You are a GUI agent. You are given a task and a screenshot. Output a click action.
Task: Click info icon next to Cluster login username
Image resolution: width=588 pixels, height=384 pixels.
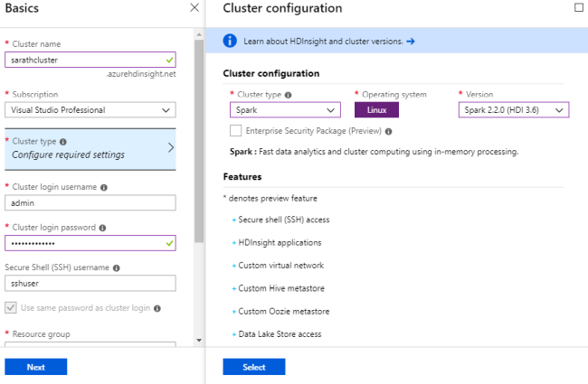point(105,188)
